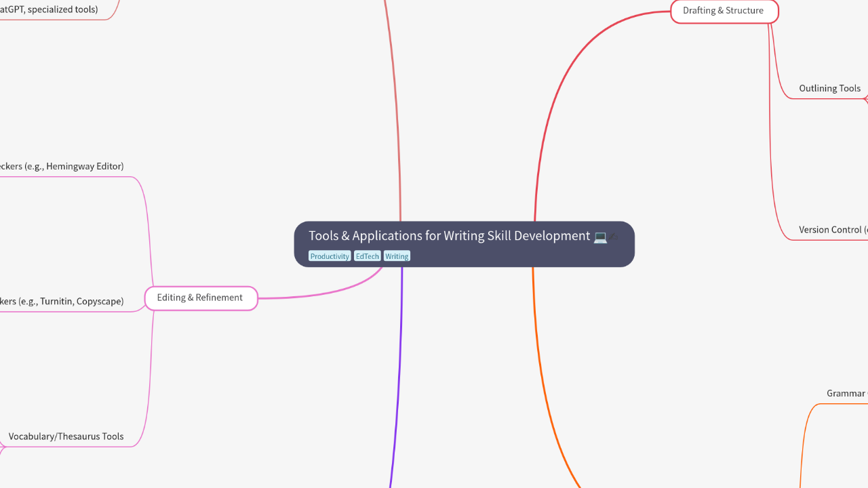Viewport: 868px width, 488px height.
Task: Click the writing-hand emoji in the central node
Action: (x=614, y=237)
